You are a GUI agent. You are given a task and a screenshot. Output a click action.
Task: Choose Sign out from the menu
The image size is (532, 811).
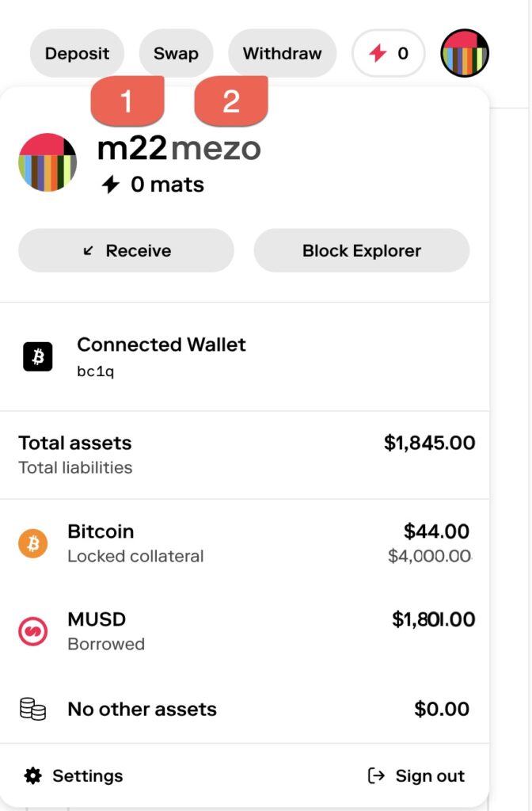coord(429,776)
